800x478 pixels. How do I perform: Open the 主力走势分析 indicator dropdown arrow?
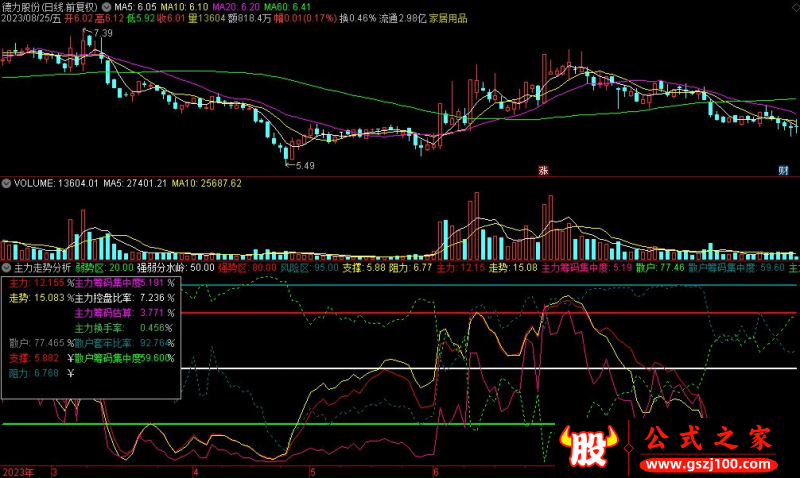pos(6,268)
